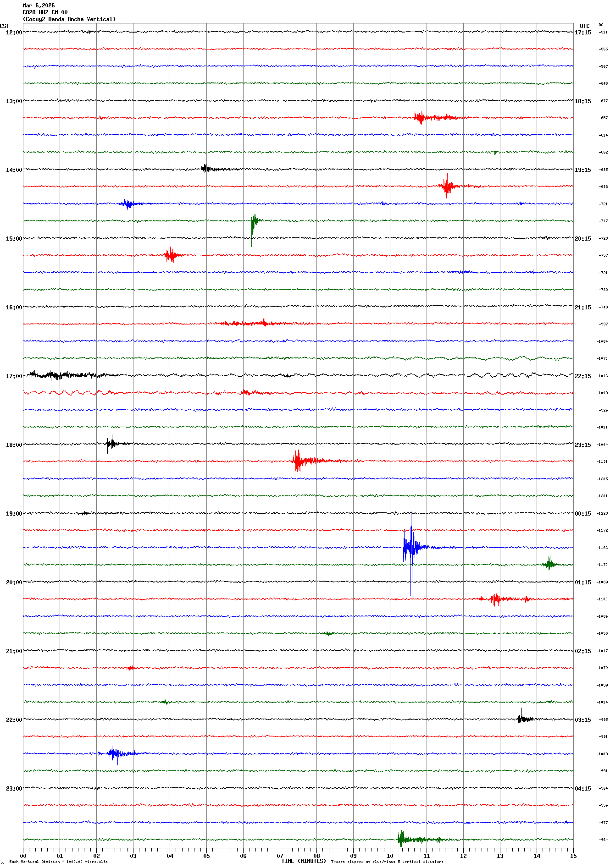Screen dimensions: 610x868
Task: Click the Cocuy2 Banda Ancha Vertical subtitle
Action: pyautogui.click(x=69, y=19)
